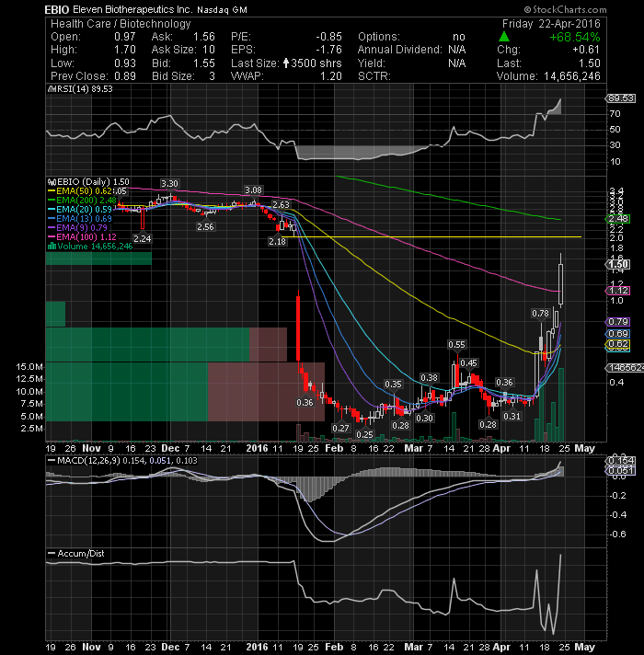The height and width of the screenshot is (655, 644).
Task: Click the 0.31 price low label
Action: point(512,417)
